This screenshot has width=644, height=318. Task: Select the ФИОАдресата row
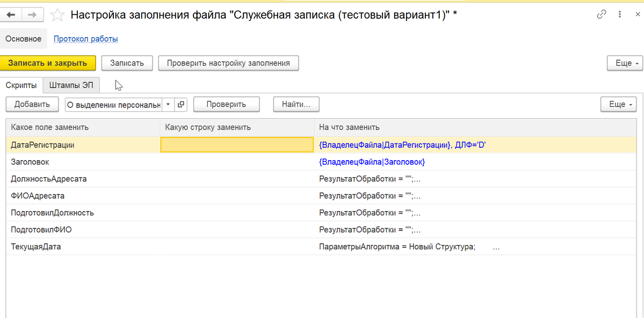tap(322, 196)
